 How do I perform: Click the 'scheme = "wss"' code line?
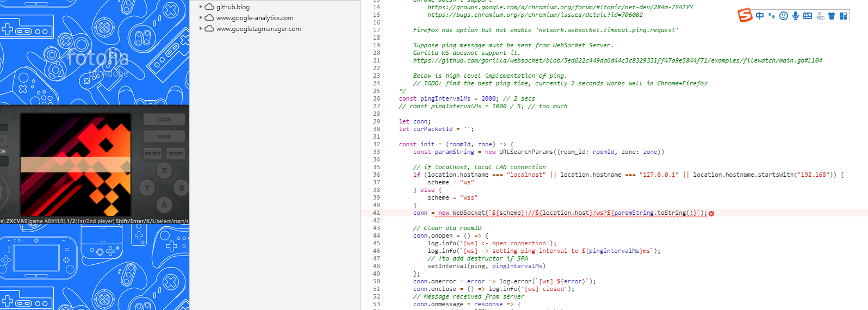(x=452, y=197)
